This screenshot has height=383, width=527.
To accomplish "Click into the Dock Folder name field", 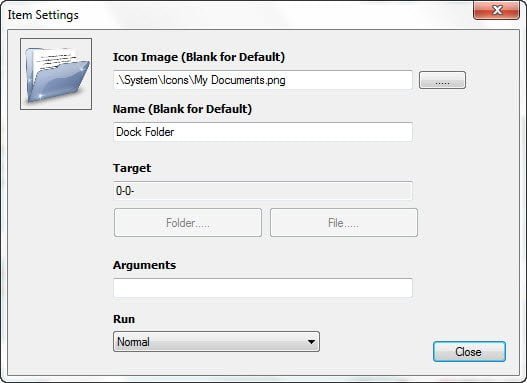I will point(263,132).
